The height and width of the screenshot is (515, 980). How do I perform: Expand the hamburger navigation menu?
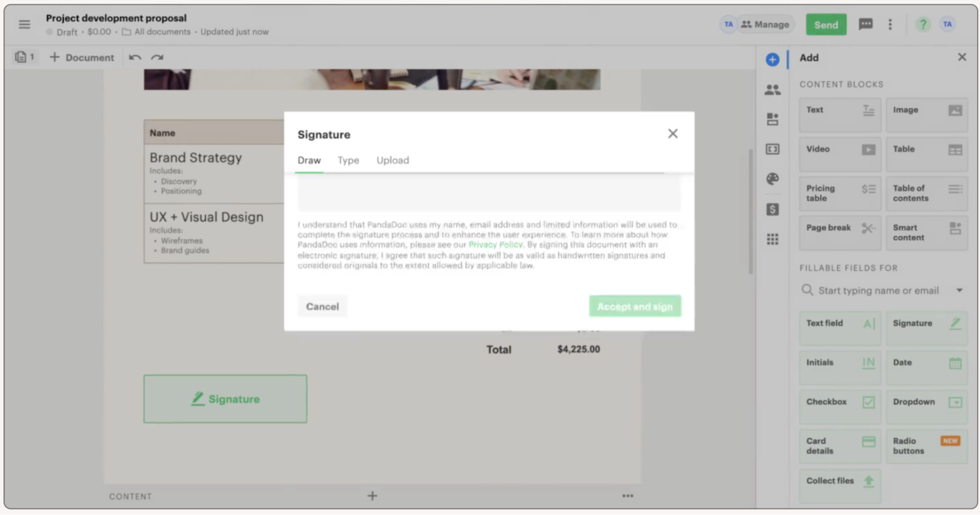[x=24, y=24]
